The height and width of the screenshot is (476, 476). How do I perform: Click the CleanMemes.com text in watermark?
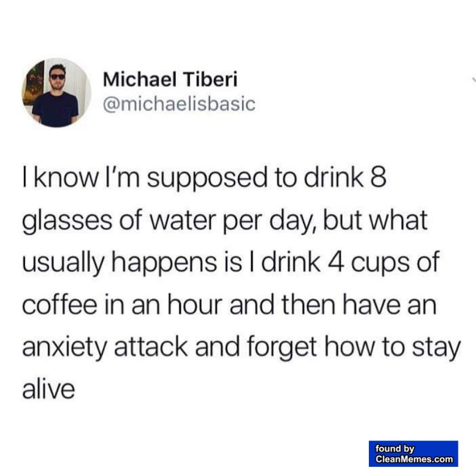coord(414,459)
